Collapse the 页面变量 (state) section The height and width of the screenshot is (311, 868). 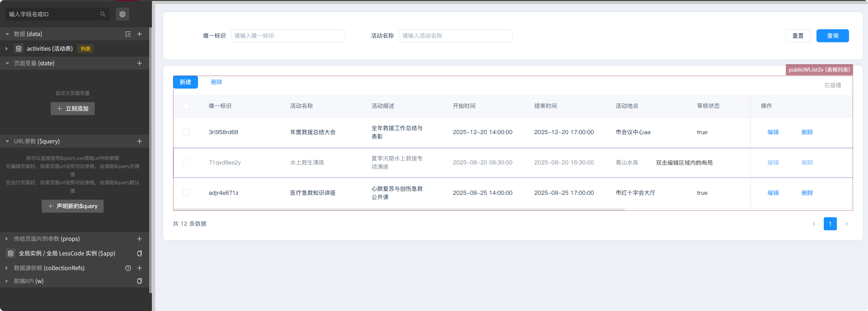coord(7,63)
